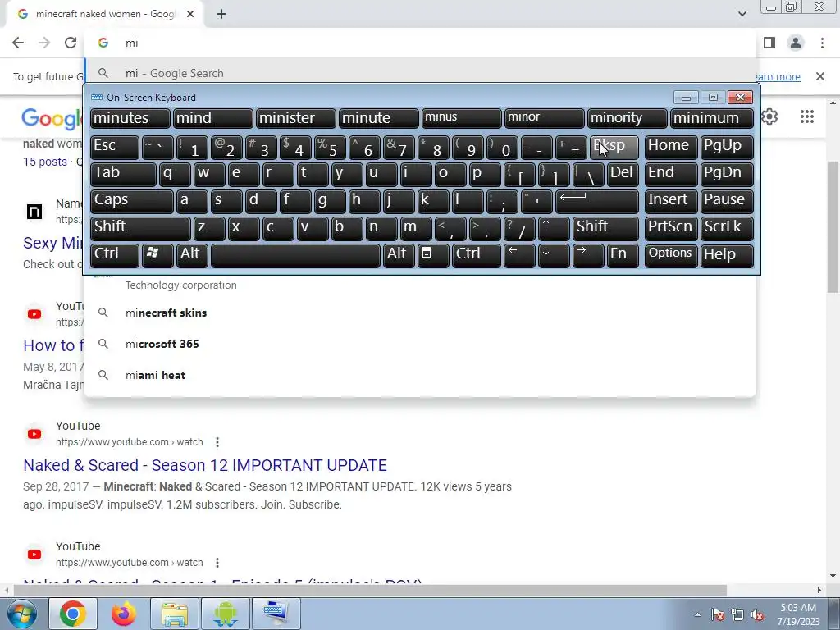Click the address bar containing 'mi'

pyautogui.click(x=420, y=43)
